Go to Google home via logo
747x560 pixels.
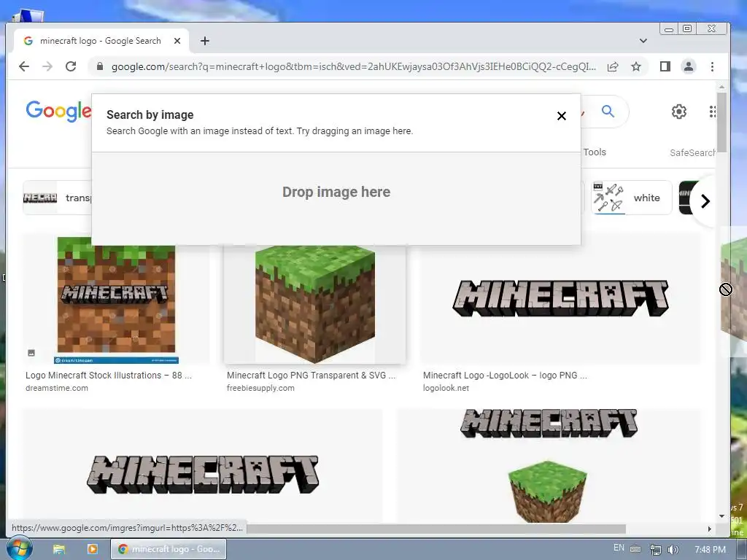[58, 111]
